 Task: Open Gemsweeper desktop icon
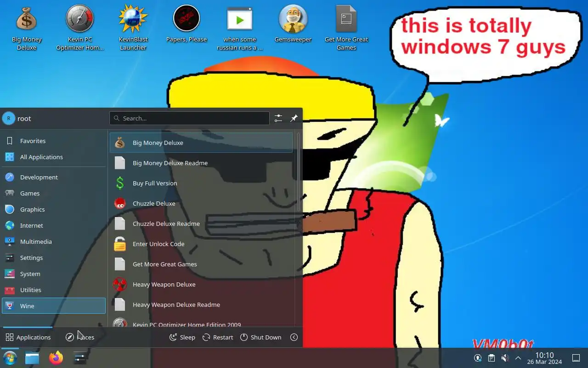coord(293,24)
